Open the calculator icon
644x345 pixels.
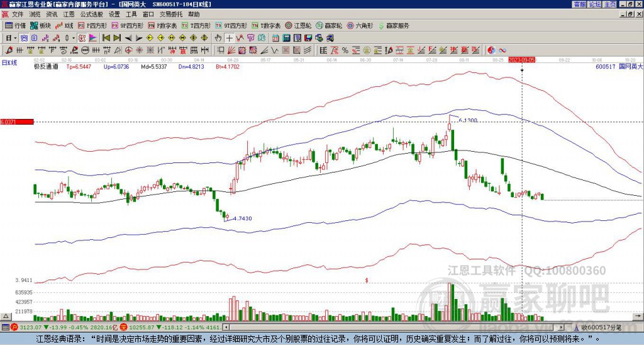(286, 38)
